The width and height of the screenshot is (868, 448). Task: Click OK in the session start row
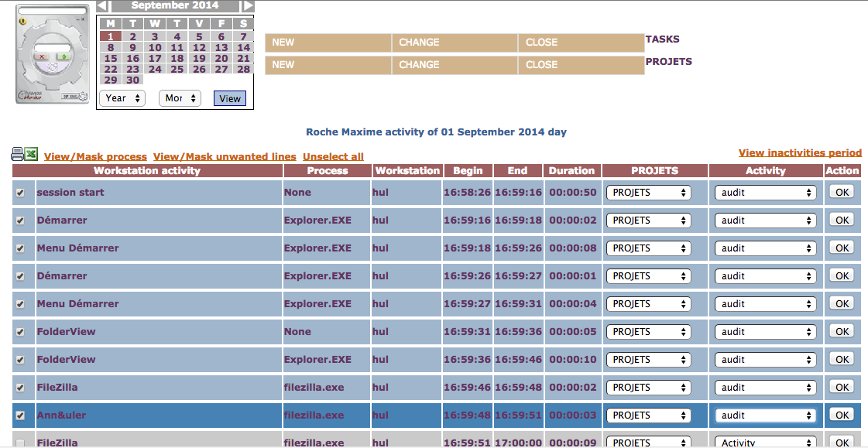[842, 193]
